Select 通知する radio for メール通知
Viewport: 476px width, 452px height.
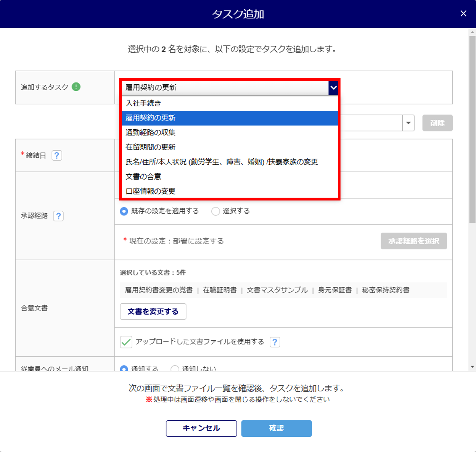[x=124, y=368]
